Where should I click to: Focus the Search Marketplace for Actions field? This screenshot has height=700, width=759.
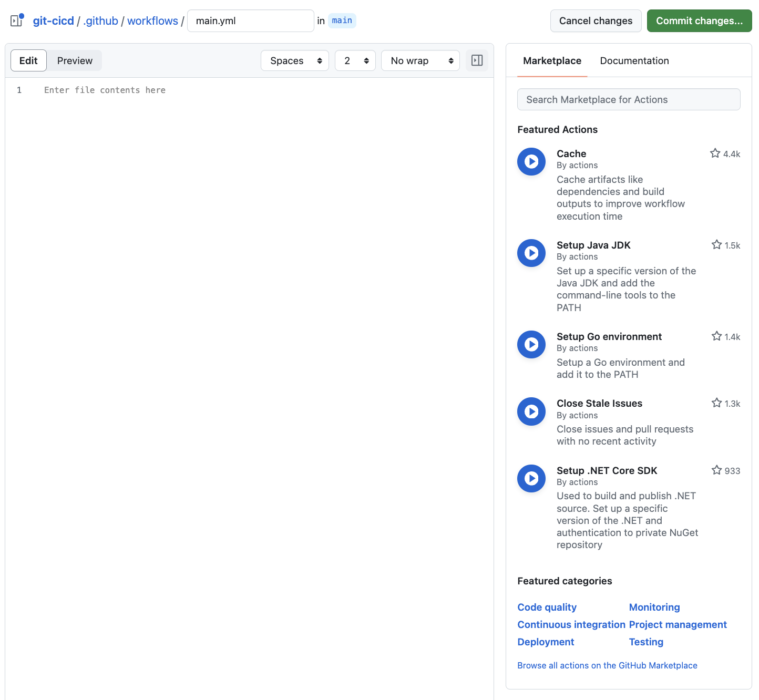point(629,99)
